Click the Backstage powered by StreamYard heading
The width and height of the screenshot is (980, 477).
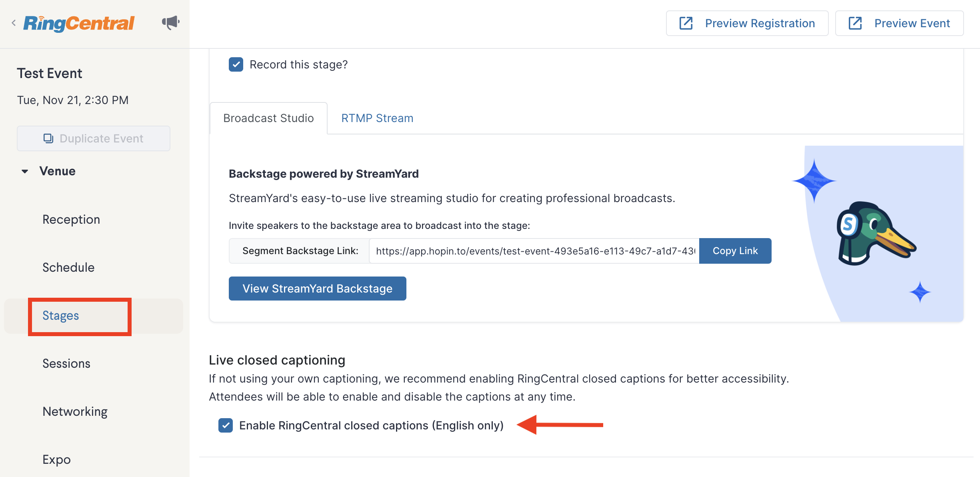point(324,174)
